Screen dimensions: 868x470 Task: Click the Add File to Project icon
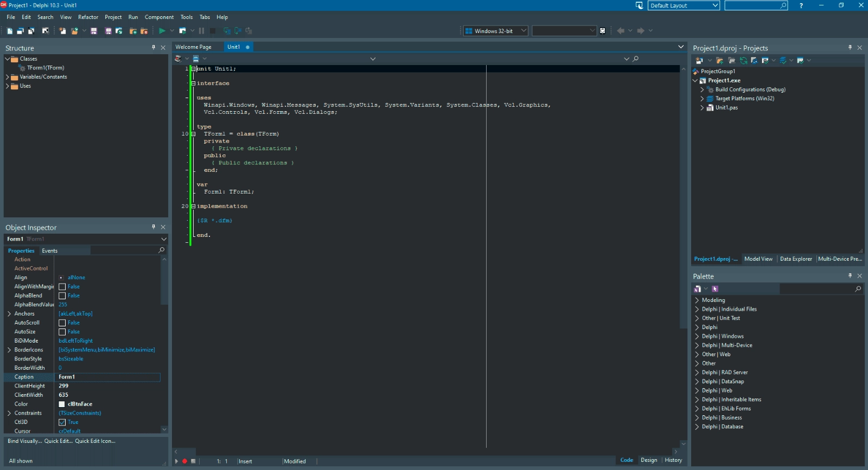pos(133,31)
